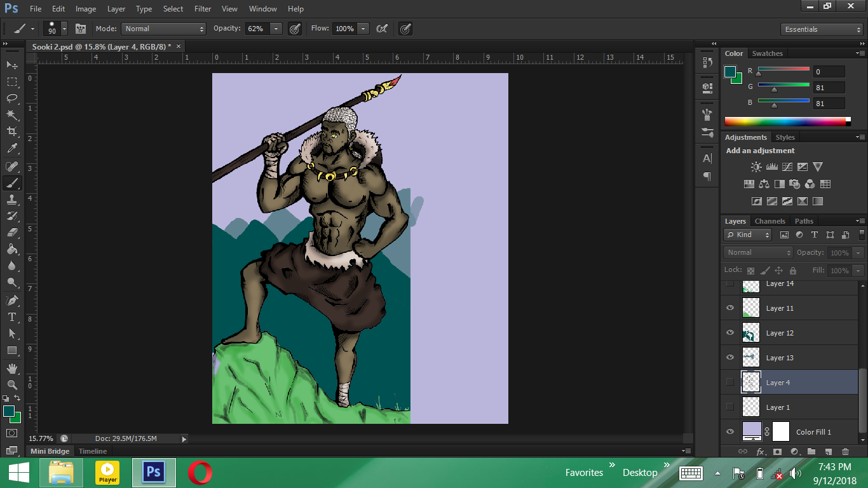Pick the Magic Wand tool
This screenshot has width=868, height=488.
click(12, 115)
